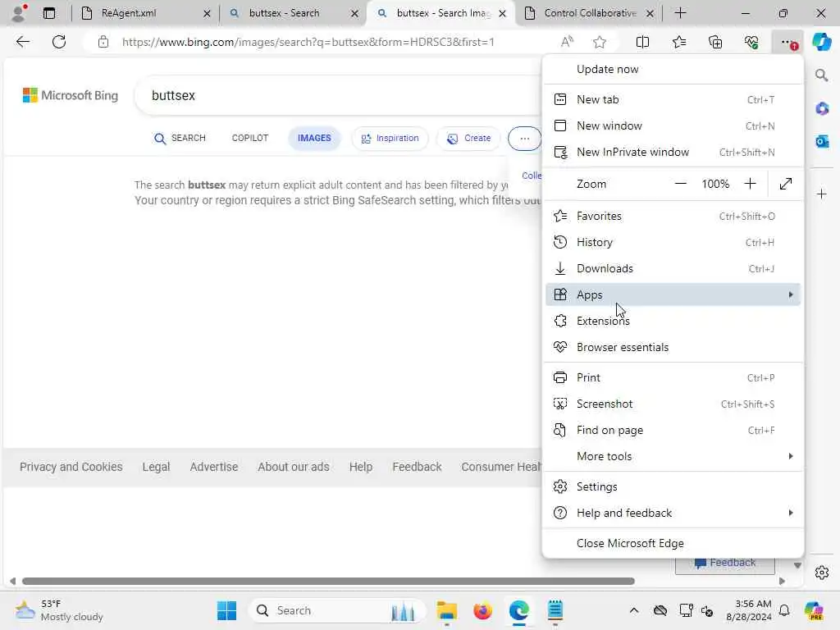Click the address bar URL
Screen dimensions: 840x630
(308, 42)
